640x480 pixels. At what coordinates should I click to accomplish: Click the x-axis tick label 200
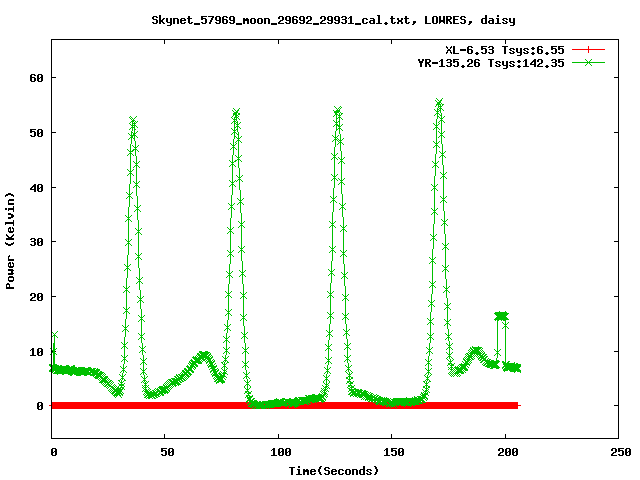(x=507, y=452)
